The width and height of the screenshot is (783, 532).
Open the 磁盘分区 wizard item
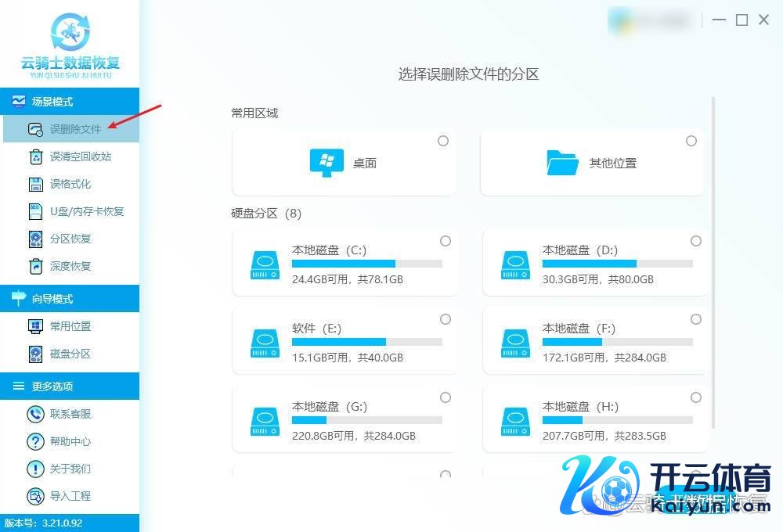point(70,354)
